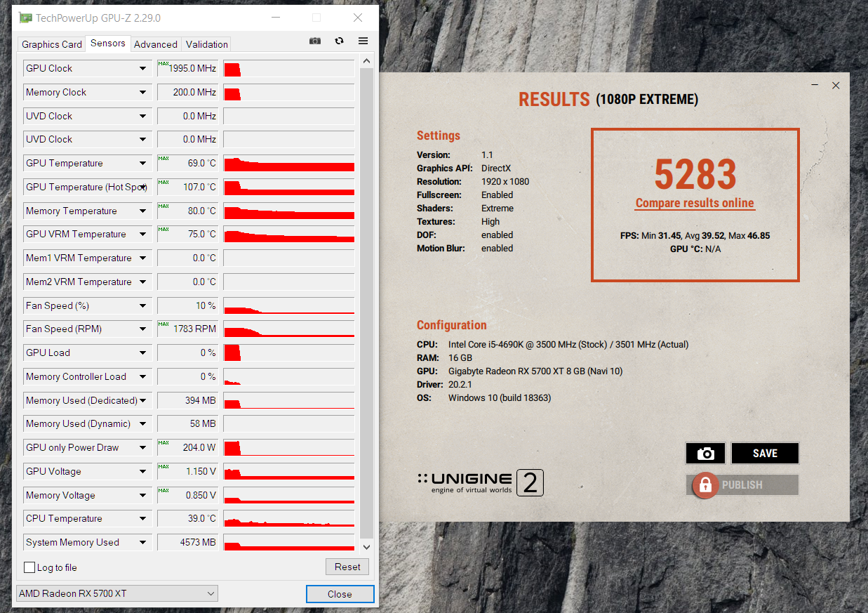Click the 5283 benchmark score
The height and width of the screenshot is (613, 868).
click(x=695, y=174)
